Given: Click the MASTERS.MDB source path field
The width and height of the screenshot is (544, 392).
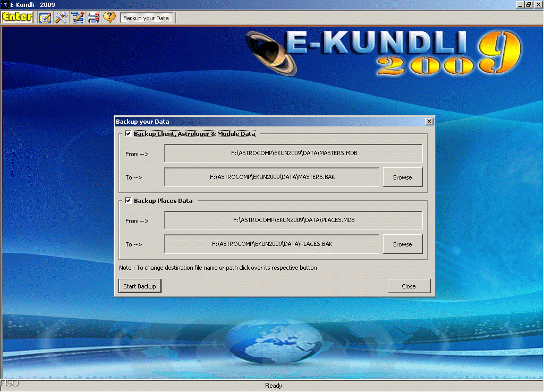Looking at the screenshot, I should [x=293, y=153].
